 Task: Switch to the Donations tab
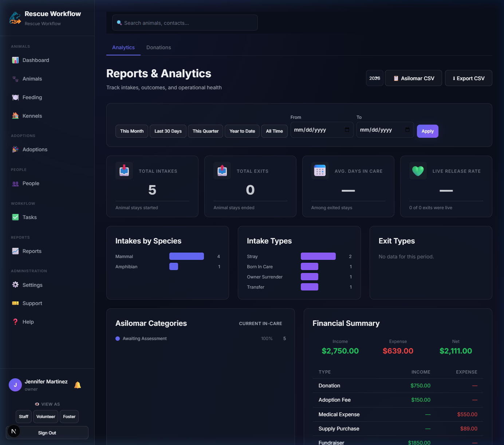(158, 47)
